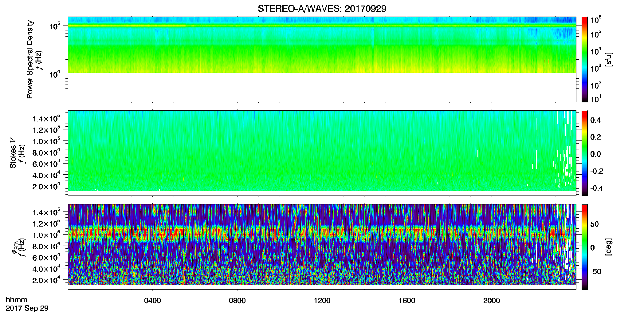Click the [deg] unit label beside bottom color bar
Image resolution: width=644 pixels, height=332 pixels.
tap(608, 247)
